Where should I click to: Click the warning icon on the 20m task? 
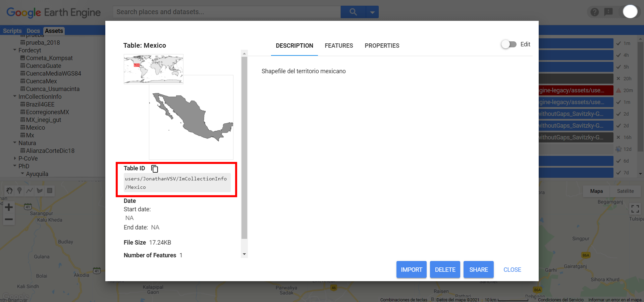pos(619,90)
